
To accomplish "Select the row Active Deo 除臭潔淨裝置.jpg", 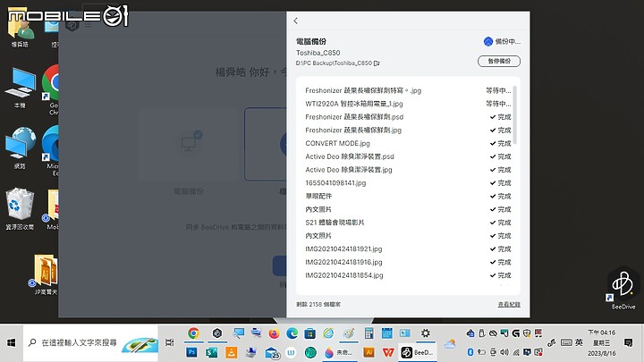I will 408,170.
